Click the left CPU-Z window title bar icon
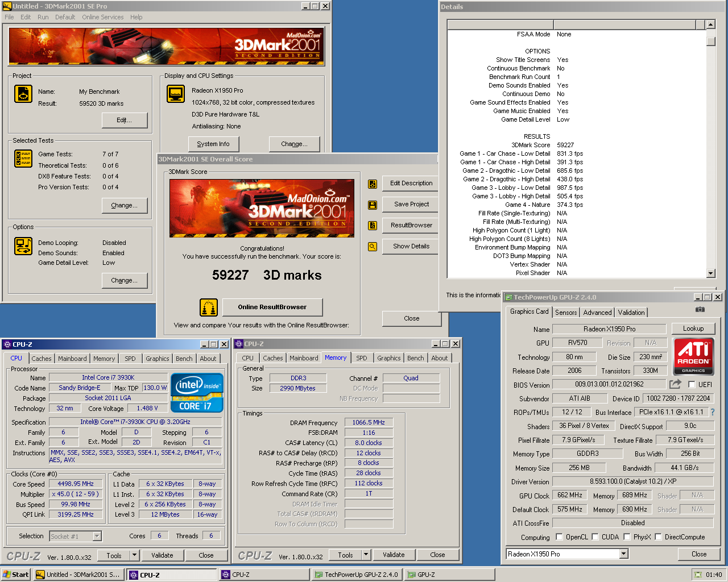Viewport: 728px width, 582px height. pos(7,344)
